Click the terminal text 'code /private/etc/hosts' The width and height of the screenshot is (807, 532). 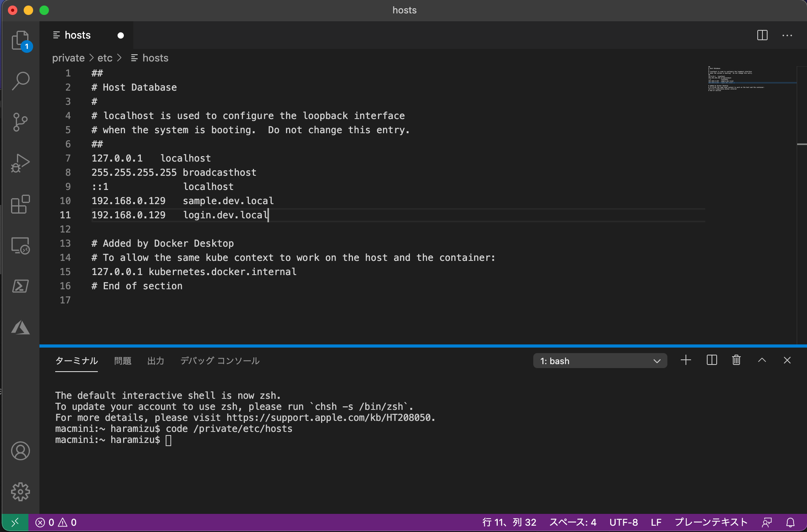click(x=229, y=429)
